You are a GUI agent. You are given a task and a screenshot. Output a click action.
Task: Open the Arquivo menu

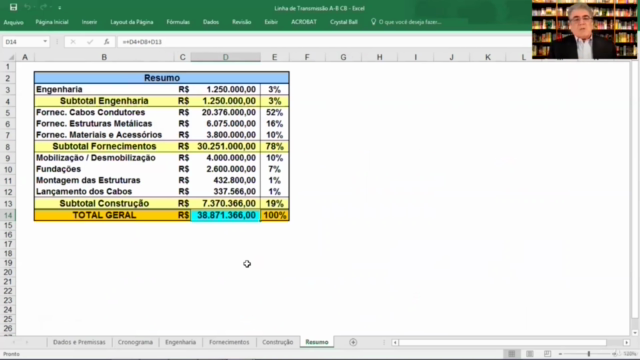(13, 22)
